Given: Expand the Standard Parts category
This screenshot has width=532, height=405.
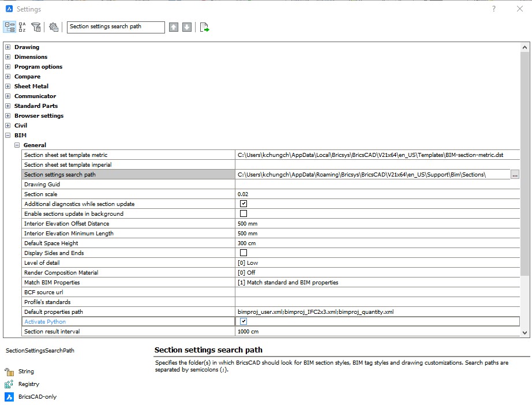Looking at the screenshot, I should [x=8, y=106].
